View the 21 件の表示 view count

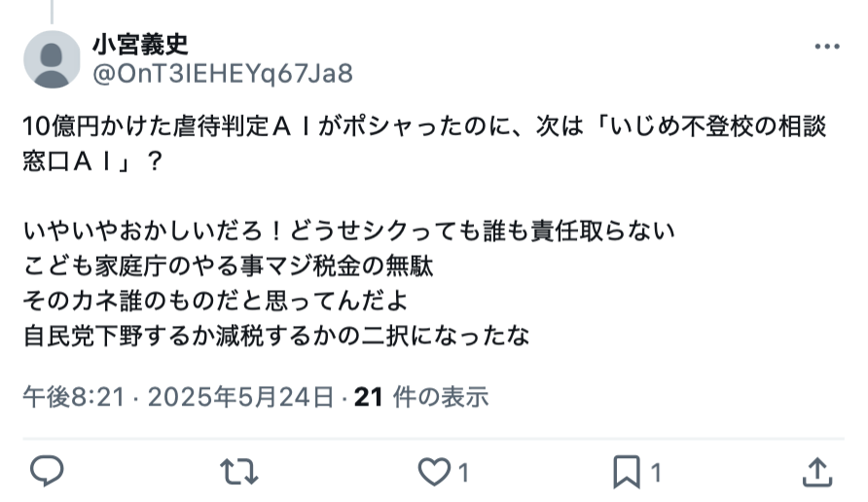pyautogui.click(x=421, y=397)
